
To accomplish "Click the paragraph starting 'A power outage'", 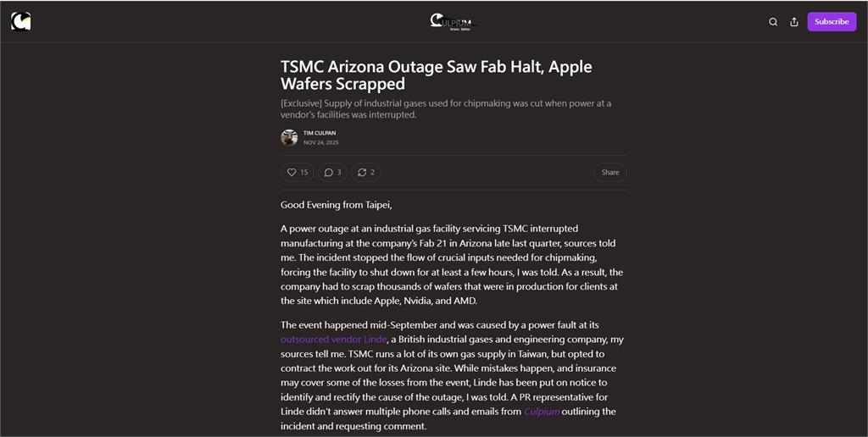I will [x=451, y=257].
